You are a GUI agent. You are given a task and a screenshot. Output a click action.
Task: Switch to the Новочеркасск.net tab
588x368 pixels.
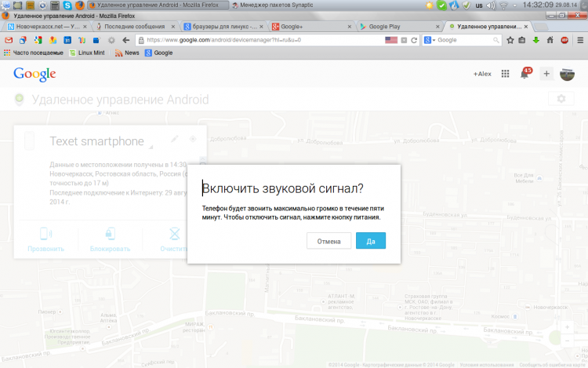click(x=47, y=27)
